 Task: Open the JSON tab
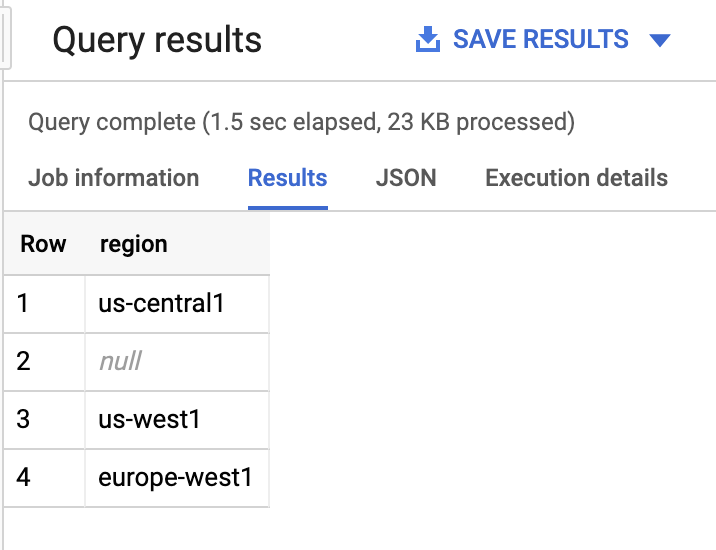coord(406,178)
